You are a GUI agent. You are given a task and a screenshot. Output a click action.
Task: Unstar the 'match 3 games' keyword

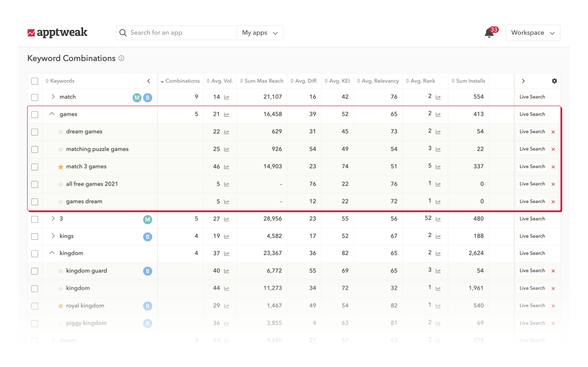coord(61,167)
